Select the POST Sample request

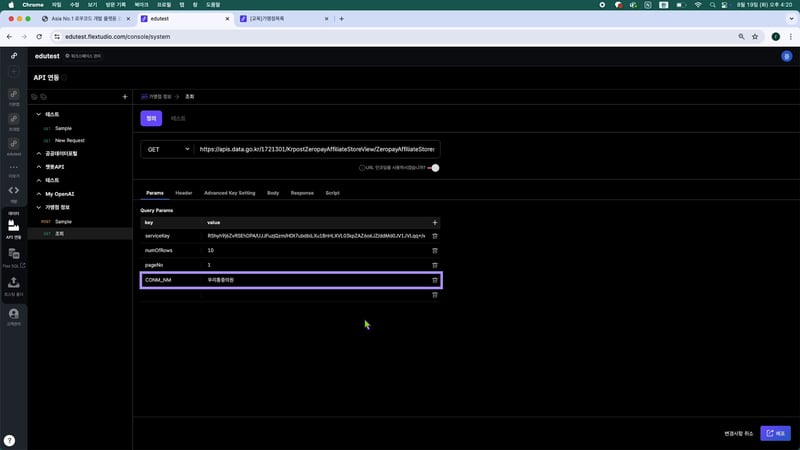pos(63,221)
